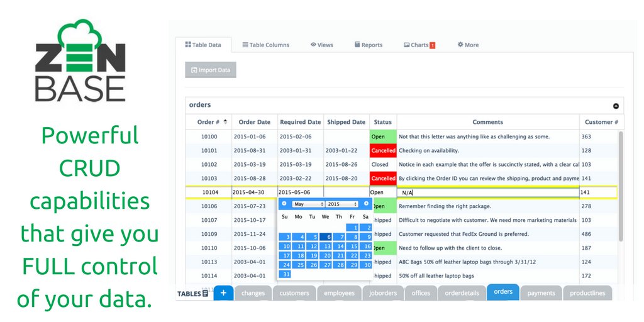Switch to the orderdetails table tab
644x322 pixels.
point(462,293)
